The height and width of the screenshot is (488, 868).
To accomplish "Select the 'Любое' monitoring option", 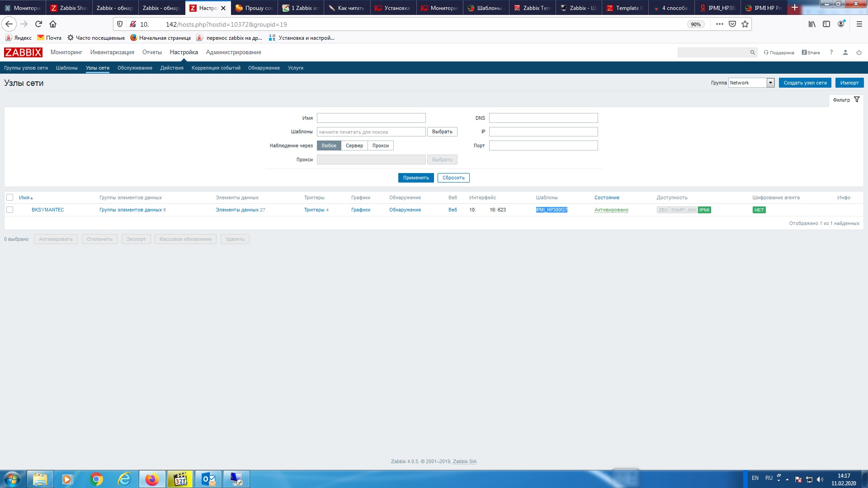I will click(329, 145).
